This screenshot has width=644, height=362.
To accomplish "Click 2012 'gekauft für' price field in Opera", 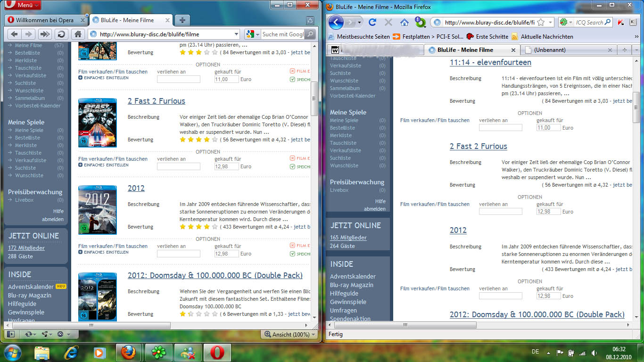I will 226,254.
